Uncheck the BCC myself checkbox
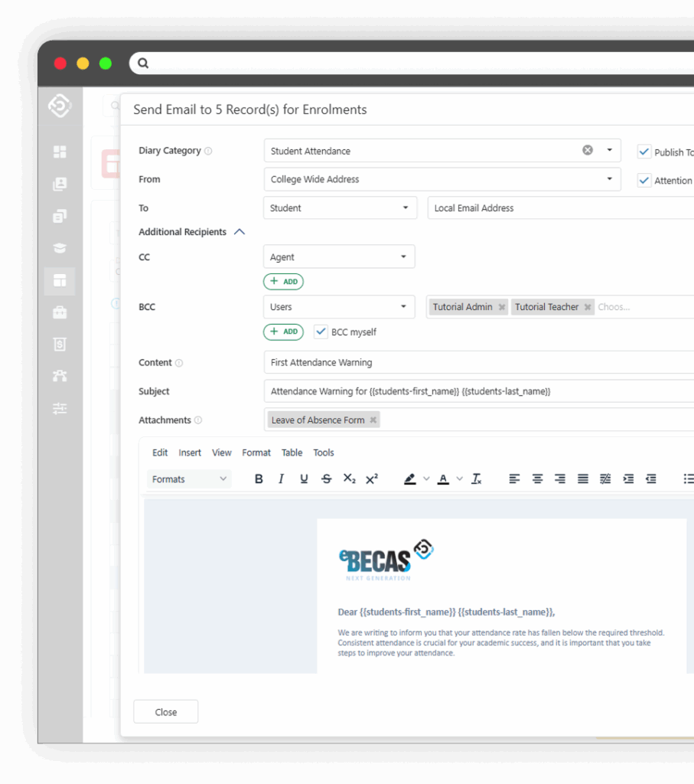694x784 pixels. [321, 332]
